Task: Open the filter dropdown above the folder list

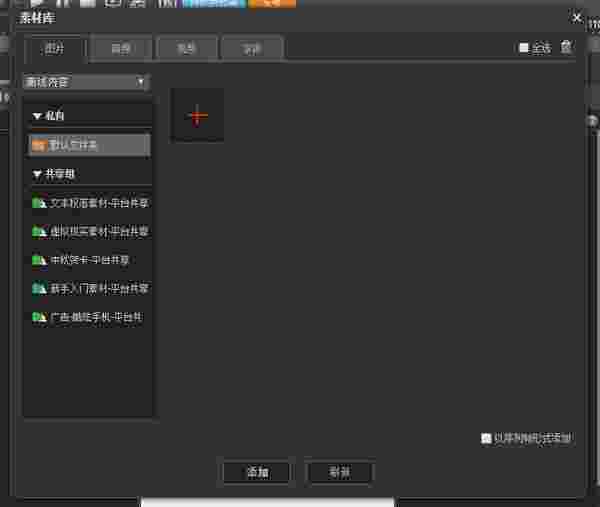Action: [x=86, y=81]
